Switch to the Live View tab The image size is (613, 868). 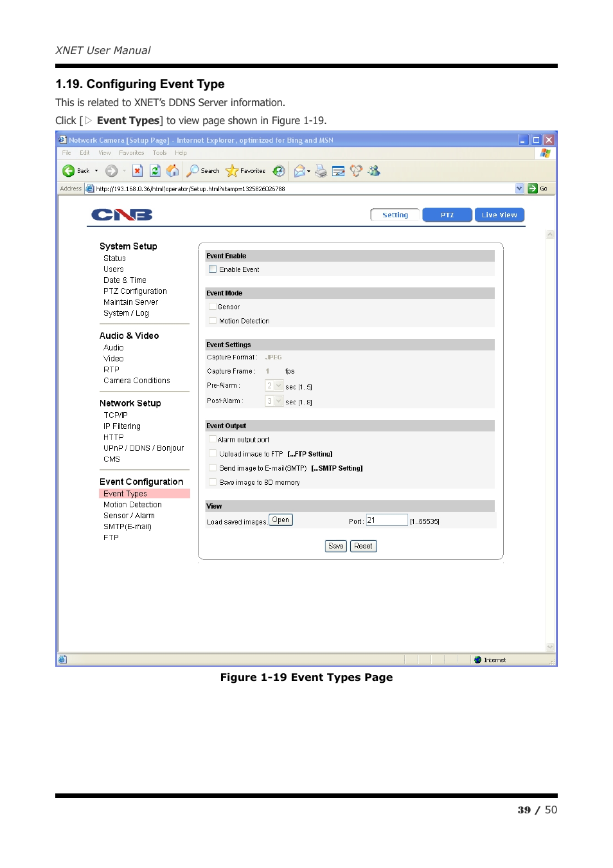(499, 215)
